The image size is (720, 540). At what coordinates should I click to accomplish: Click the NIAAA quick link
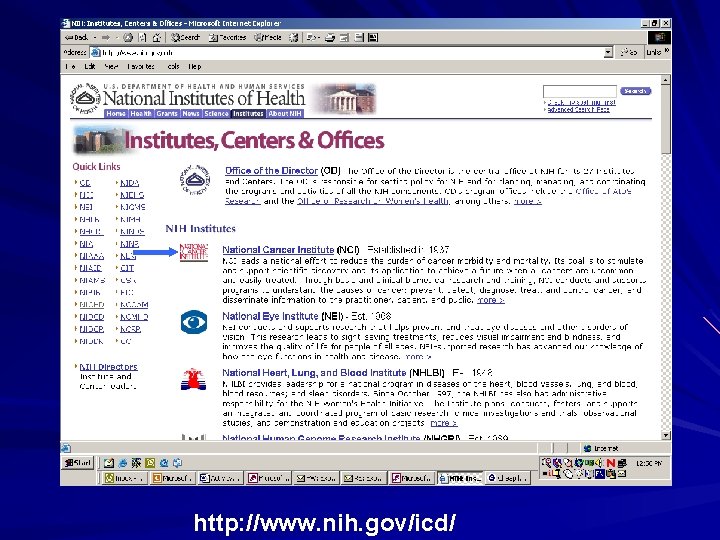click(x=91, y=256)
